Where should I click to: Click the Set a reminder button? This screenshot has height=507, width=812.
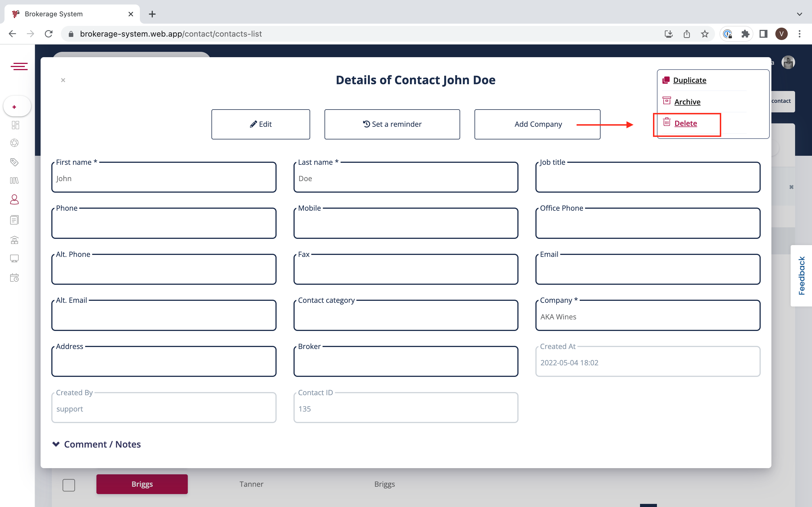click(x=392, y=124)
